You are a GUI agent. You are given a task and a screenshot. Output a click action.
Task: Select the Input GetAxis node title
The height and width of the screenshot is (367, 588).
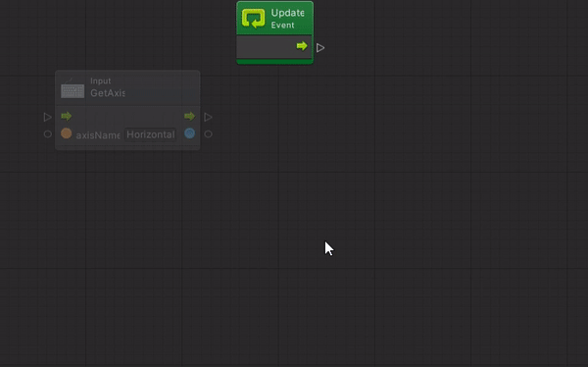tap(108, 87)
